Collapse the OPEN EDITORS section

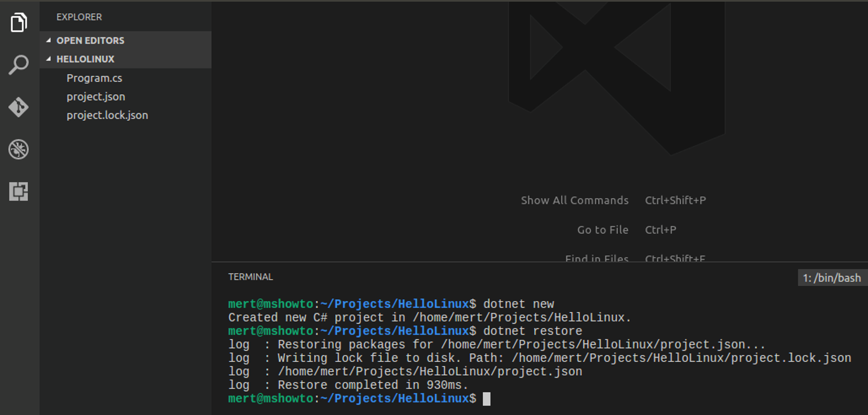(125, 40)
